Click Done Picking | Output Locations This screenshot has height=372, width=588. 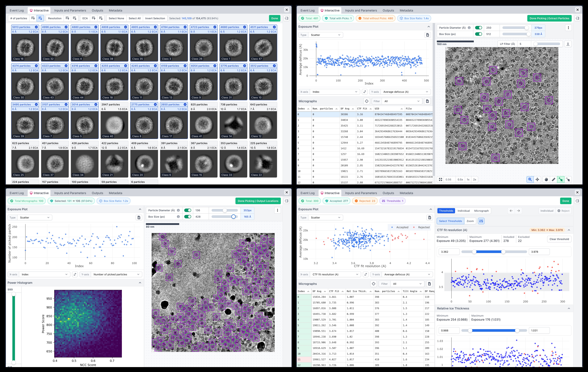coord(258,201)
